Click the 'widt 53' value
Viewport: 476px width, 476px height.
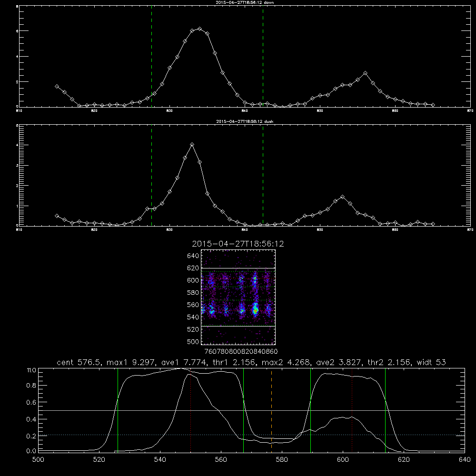[x=431, y=362]
